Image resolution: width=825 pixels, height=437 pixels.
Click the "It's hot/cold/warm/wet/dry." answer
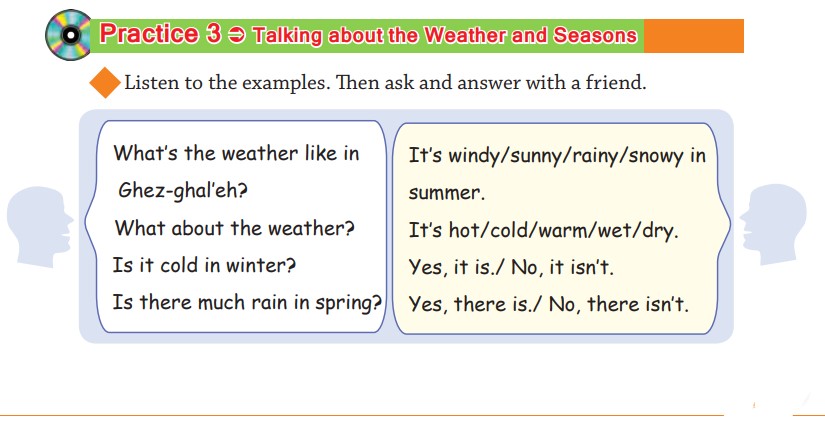[x=544, y=231]
